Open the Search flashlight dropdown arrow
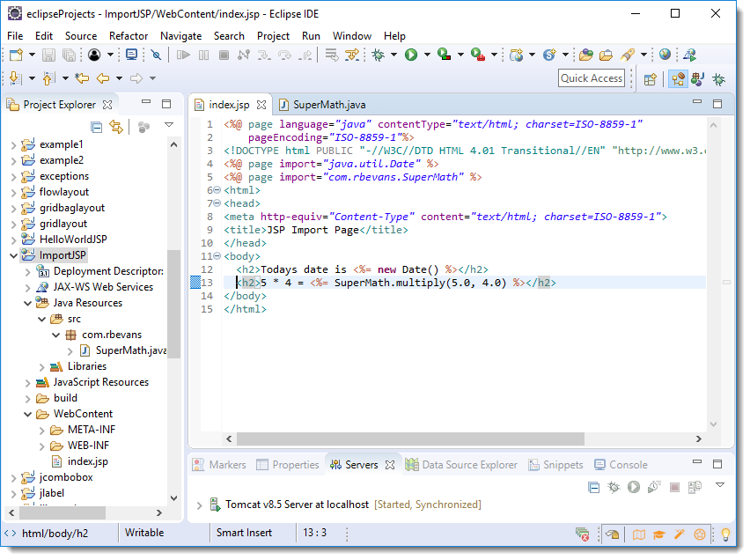The width and height of the screenshot is (750, 560). pos(643,55)
